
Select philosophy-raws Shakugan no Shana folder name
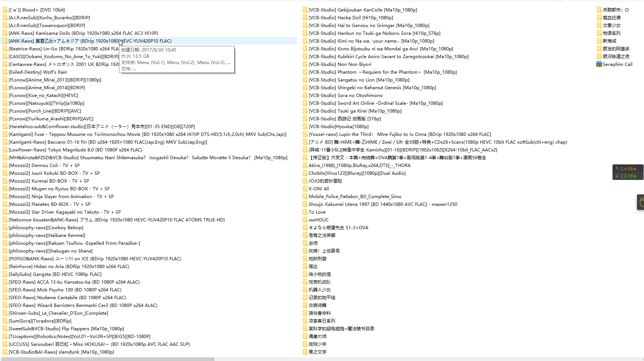click(x=51, y=251)
